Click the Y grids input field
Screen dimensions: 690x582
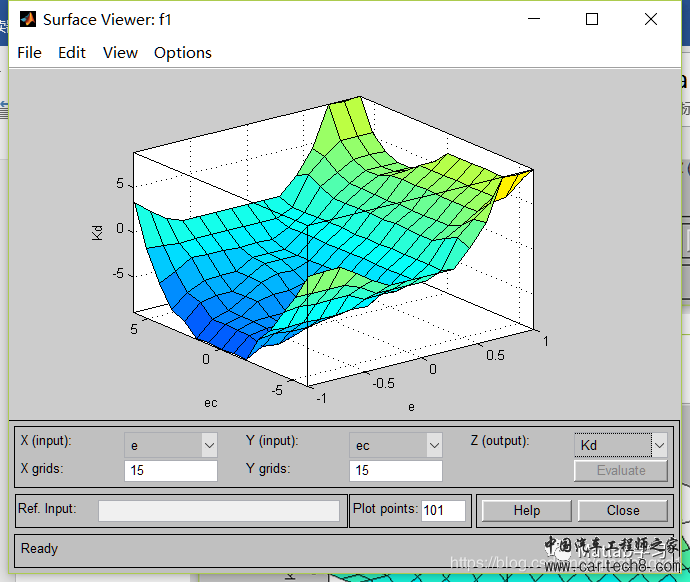(396, 470)
